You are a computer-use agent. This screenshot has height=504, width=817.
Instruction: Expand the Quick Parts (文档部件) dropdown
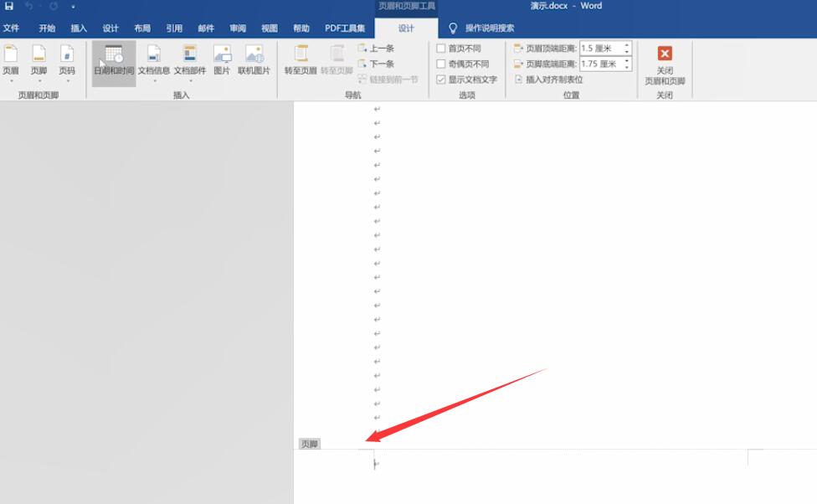[190, 62]
